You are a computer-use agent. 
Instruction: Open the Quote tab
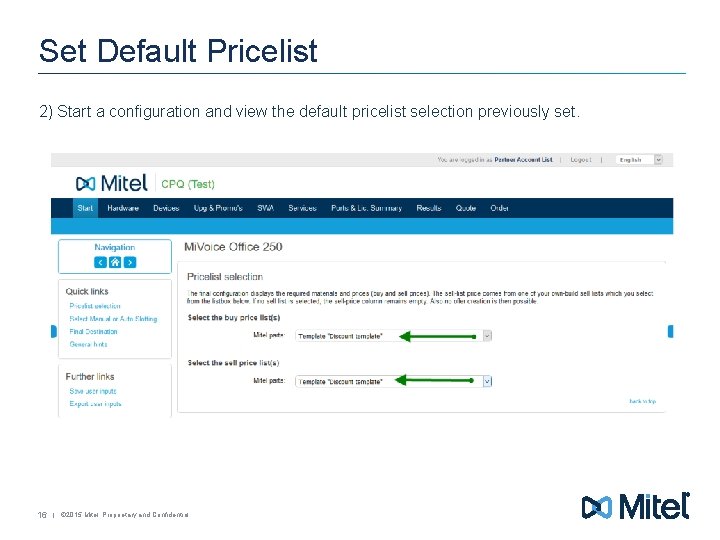(x=466, y=208)
